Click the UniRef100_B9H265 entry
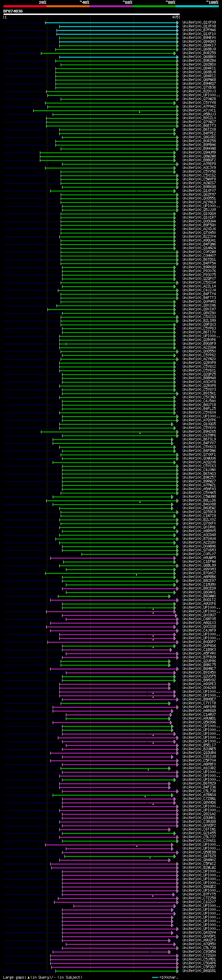This screenshot has width=222, height=980. [199, 432]
